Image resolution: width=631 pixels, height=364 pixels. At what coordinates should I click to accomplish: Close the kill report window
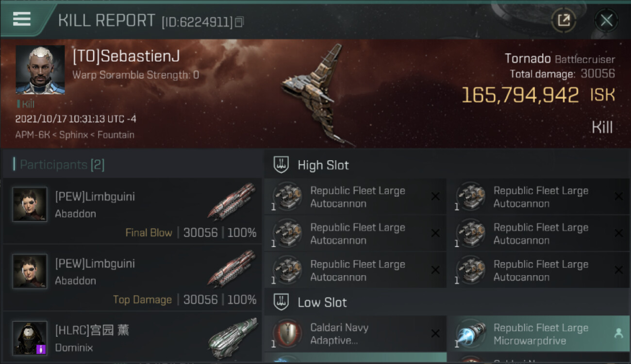coord(606,20)
